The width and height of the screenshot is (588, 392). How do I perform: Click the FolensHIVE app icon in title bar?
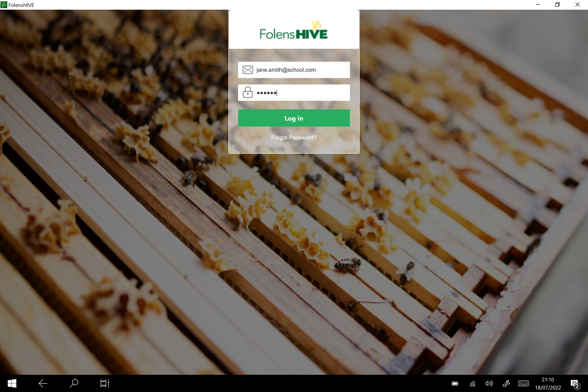(4, 5)
